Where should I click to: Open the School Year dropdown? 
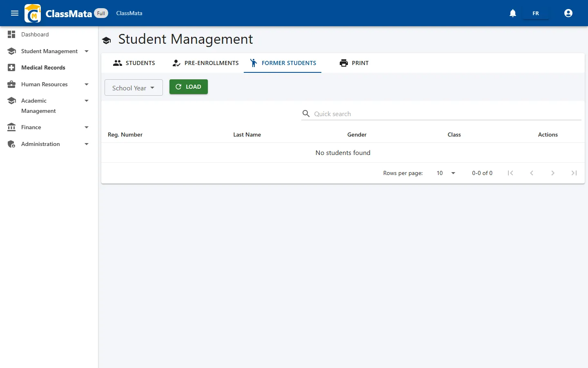[134, 88]
